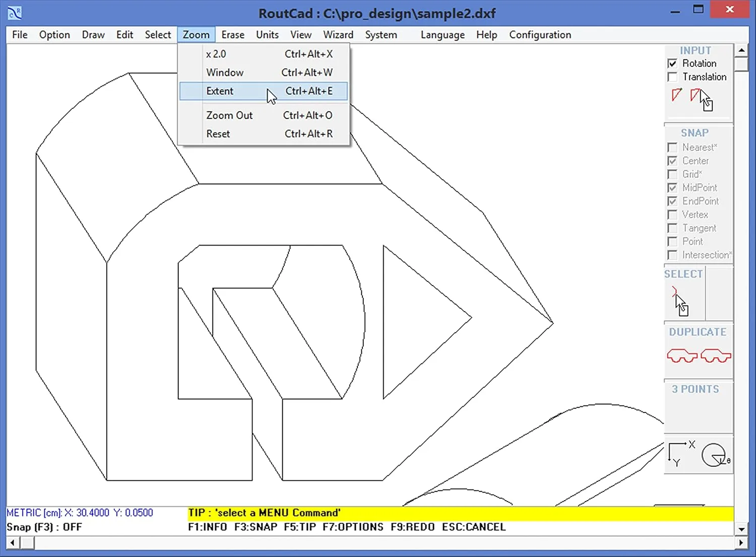
Task: Click the horizontal scrollbar left arrow
Action: pos(11,542)
